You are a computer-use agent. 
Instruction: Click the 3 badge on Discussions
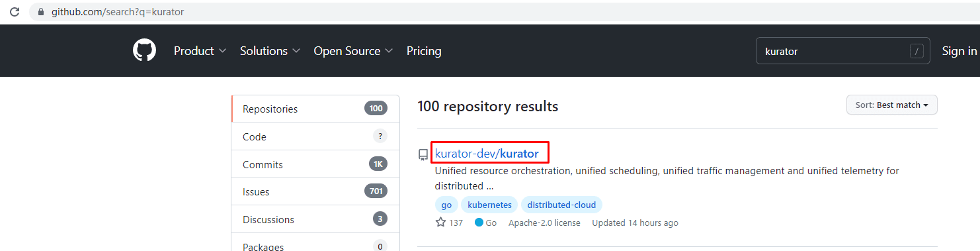click(380, 219)
